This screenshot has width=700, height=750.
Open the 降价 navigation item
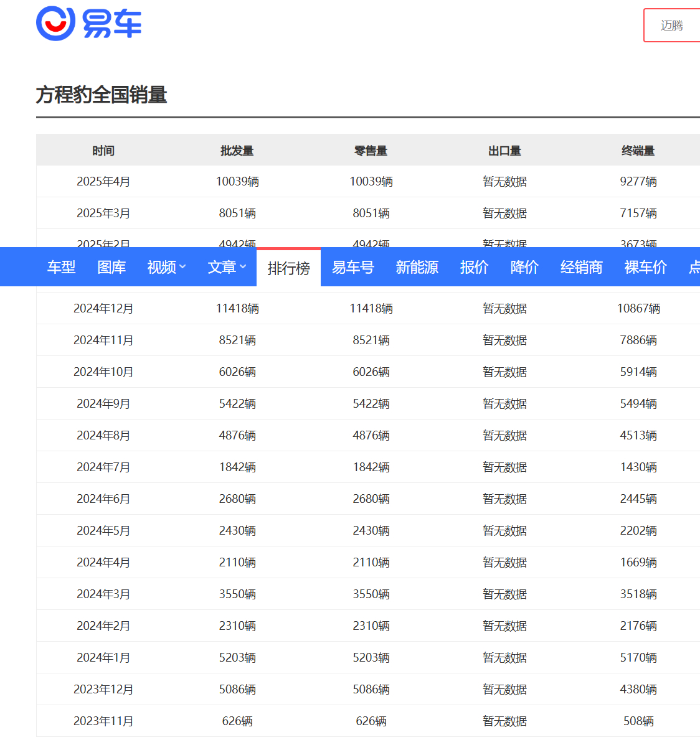(x=524, y=267)
